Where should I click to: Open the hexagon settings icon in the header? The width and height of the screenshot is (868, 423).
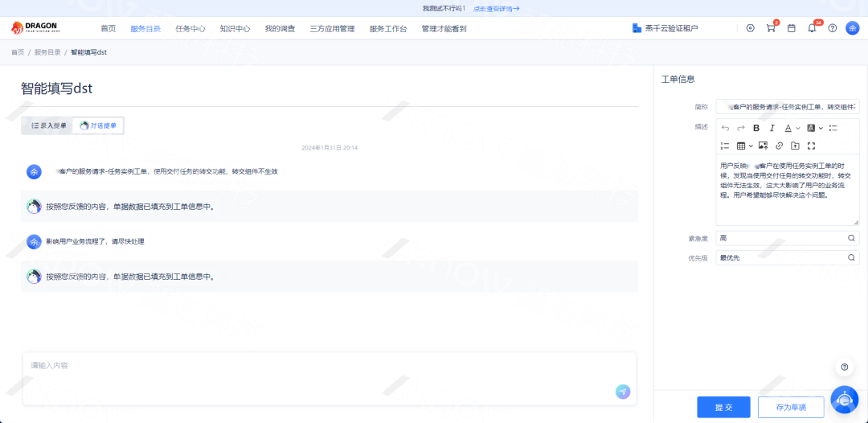751,28
